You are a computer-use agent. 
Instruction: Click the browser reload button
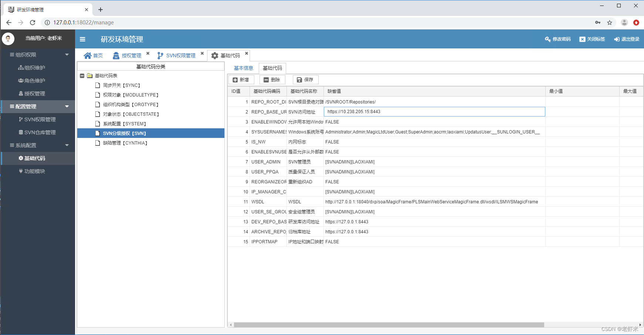pos(33,23)
